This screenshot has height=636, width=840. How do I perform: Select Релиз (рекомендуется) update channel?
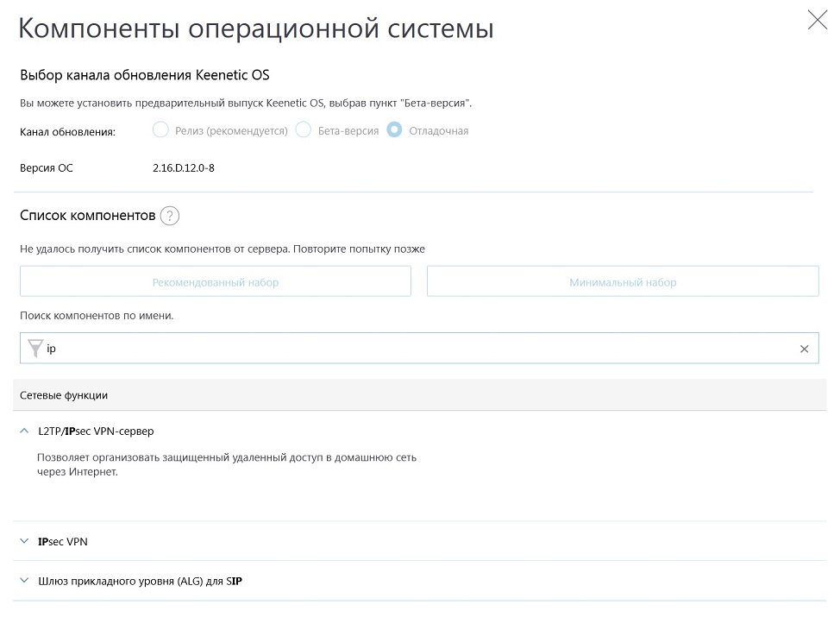click(160, 130)
